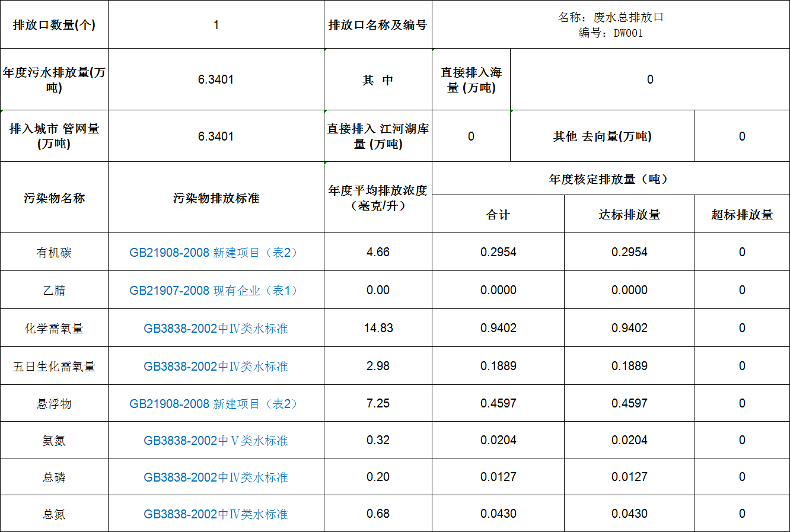
Task: Click the standard link for 化学需氧量
Action: (x=215, y=329)
